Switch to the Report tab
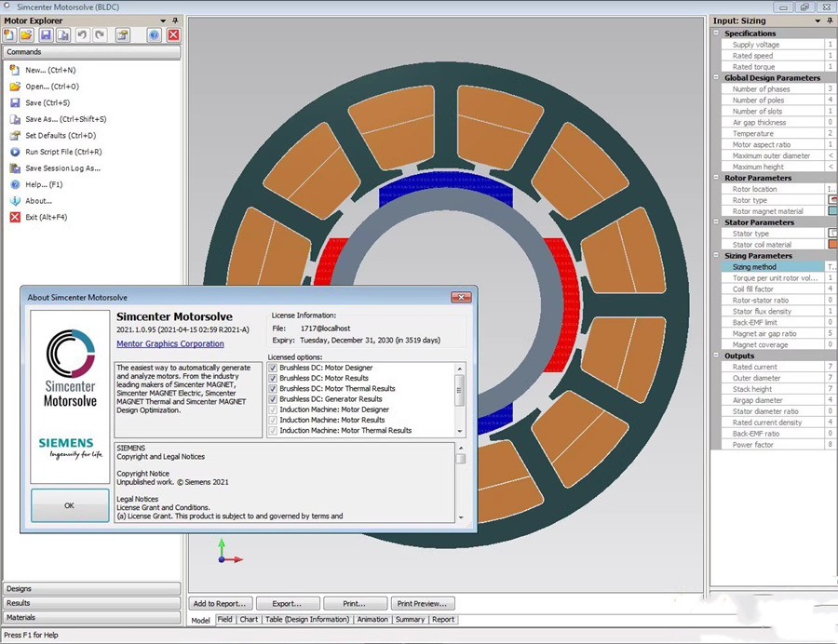This screenshot has width=838, height=644. coord(443,620)
